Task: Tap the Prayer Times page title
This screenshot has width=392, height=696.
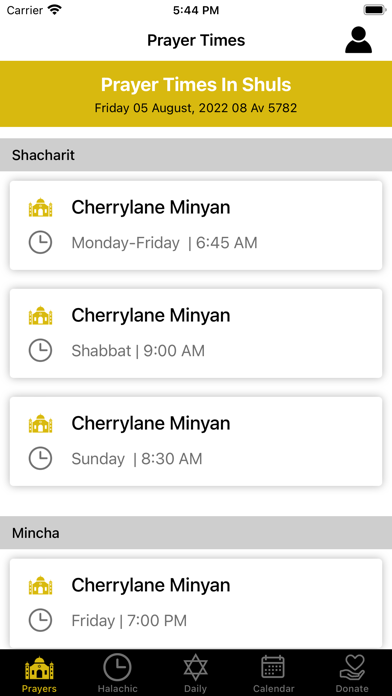Action: tap(196, 40)
